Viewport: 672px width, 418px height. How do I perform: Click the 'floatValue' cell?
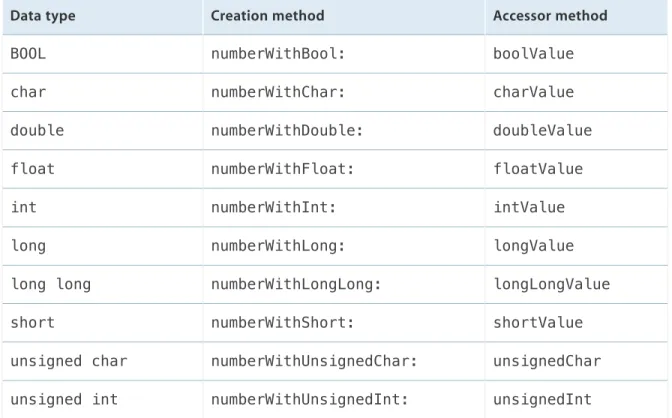[x=576, y=169]
